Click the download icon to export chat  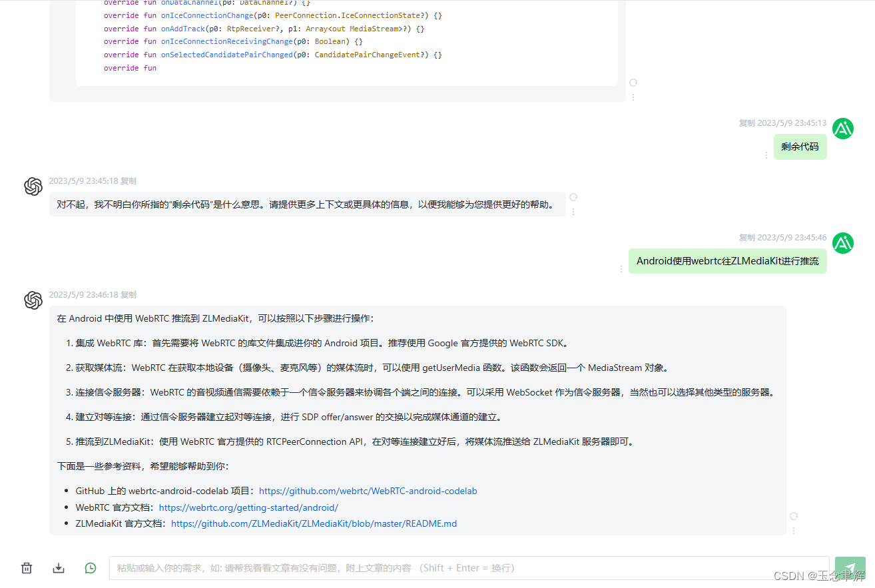click(59, 568)
